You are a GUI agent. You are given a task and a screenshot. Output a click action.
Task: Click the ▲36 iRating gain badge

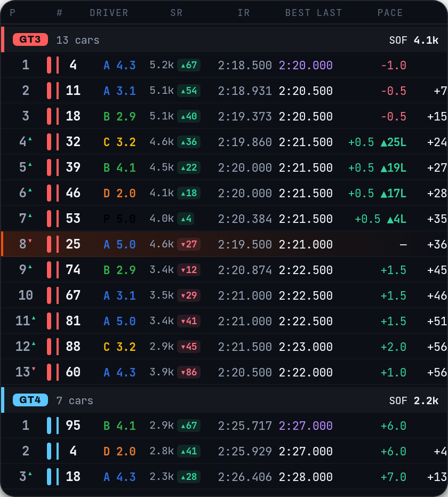[189, 142]
